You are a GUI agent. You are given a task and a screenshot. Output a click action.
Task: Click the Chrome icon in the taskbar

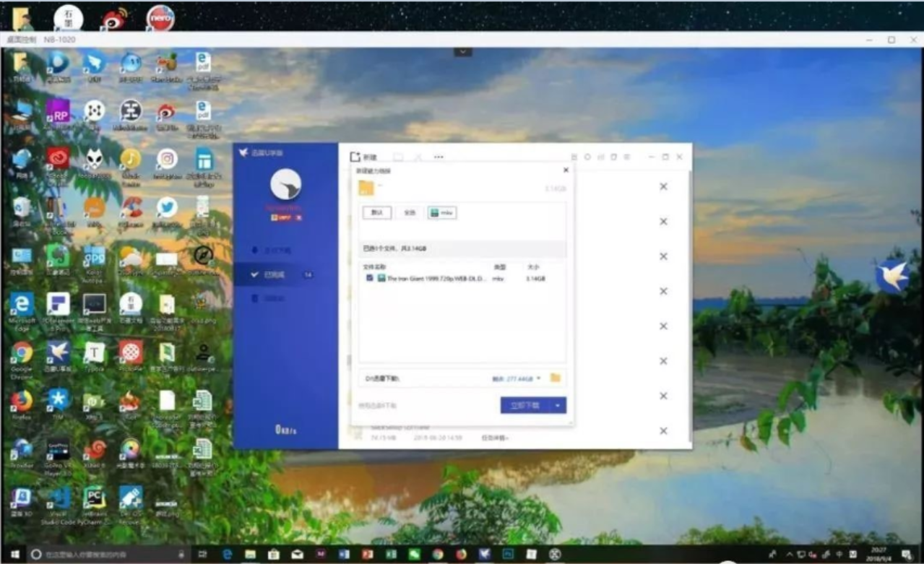[x=438, y=554]
